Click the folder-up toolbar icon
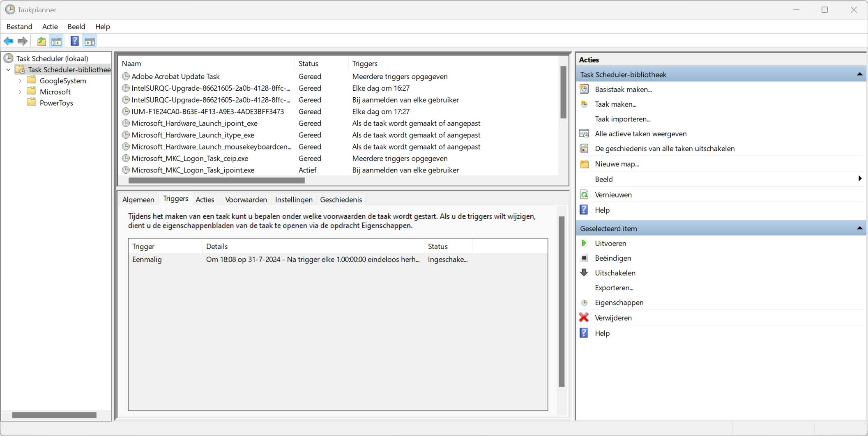 tap(41, 41)
